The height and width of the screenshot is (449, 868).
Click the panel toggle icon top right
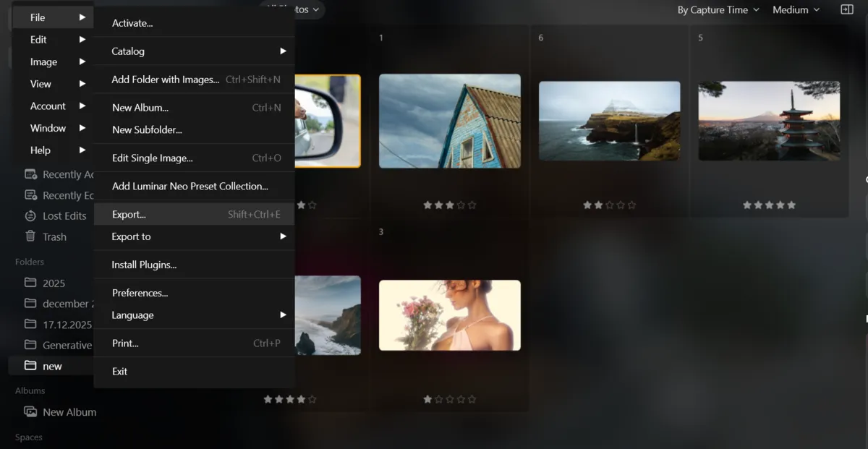pos(847,10)
